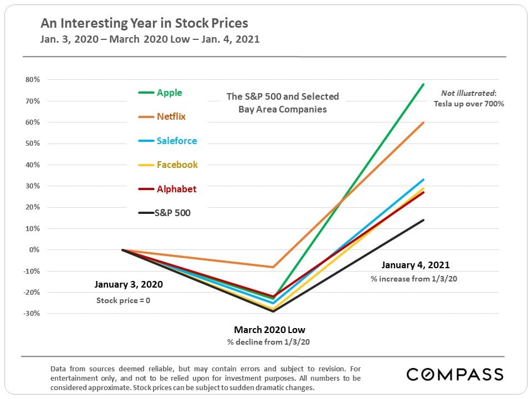
Task: Click the dark red Alphabet legend line
Action: click(146, 189)
